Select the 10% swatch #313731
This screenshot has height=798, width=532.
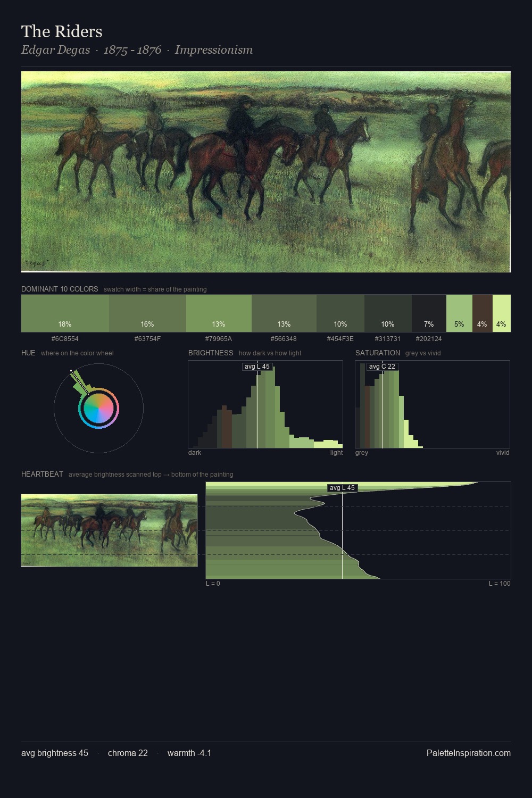point(388,313)
